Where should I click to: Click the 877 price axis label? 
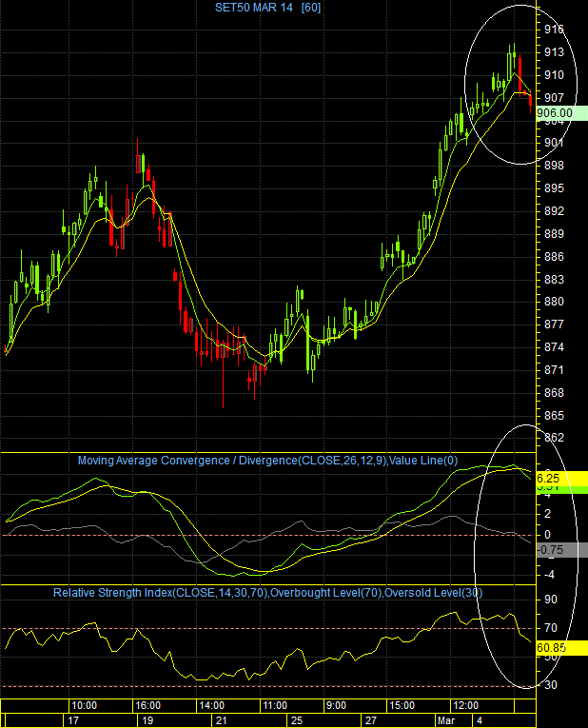click(554, 325)
